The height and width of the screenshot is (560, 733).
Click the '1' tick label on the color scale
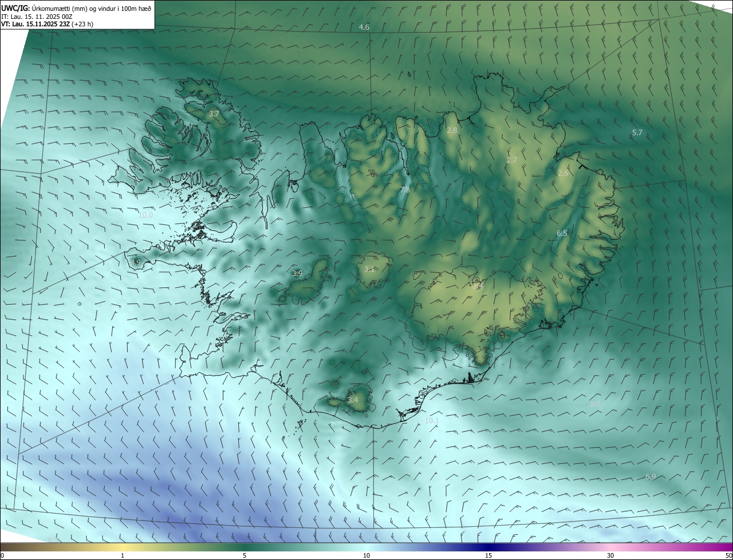[123, 555]
